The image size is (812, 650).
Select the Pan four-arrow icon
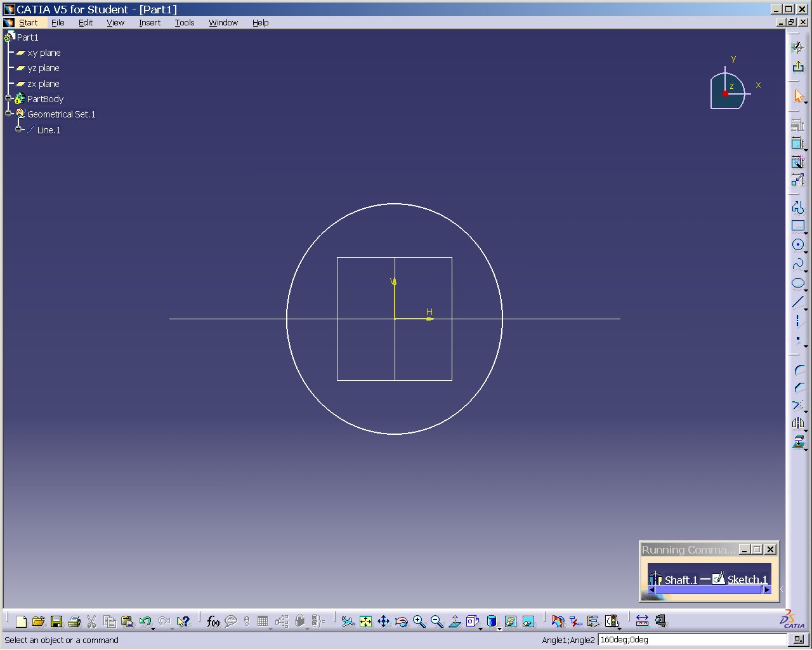[x=384, y=621]
